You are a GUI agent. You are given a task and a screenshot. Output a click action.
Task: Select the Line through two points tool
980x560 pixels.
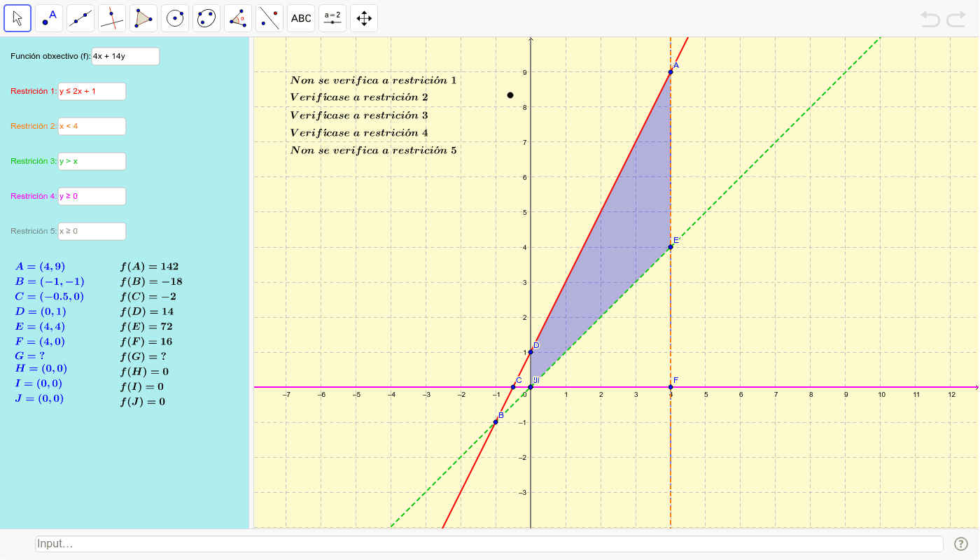coord(80,18)
